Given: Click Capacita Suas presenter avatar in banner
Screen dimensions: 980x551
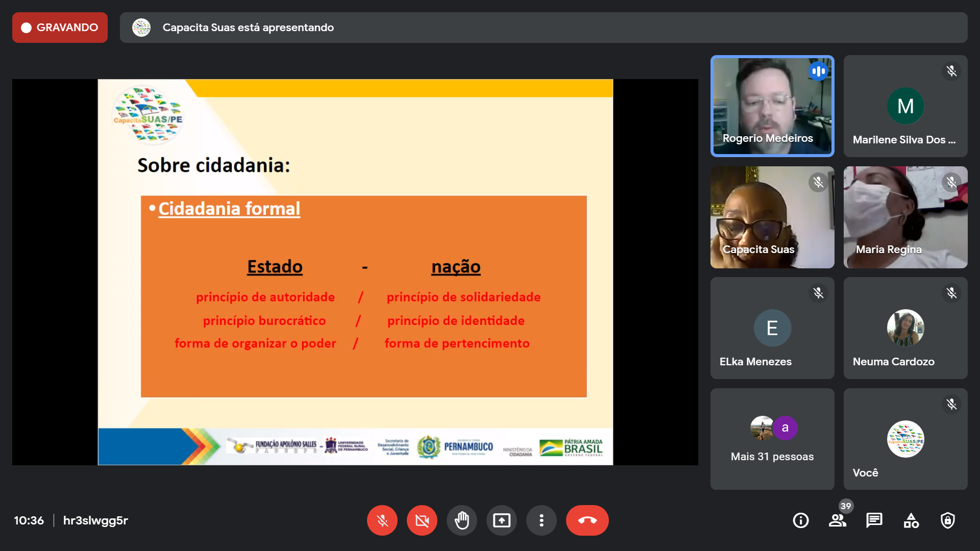Looking at the screenshot, I should click(x=141, y=28).
